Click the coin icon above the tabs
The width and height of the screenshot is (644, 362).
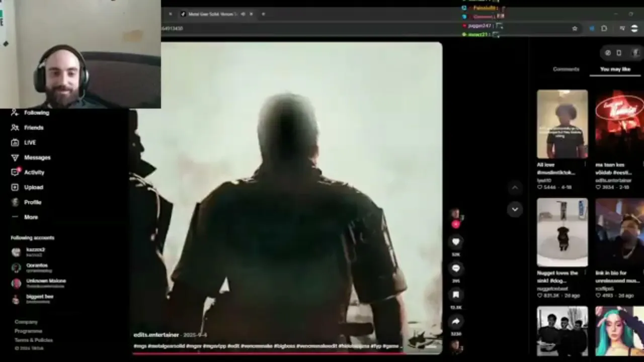[608, 53]
